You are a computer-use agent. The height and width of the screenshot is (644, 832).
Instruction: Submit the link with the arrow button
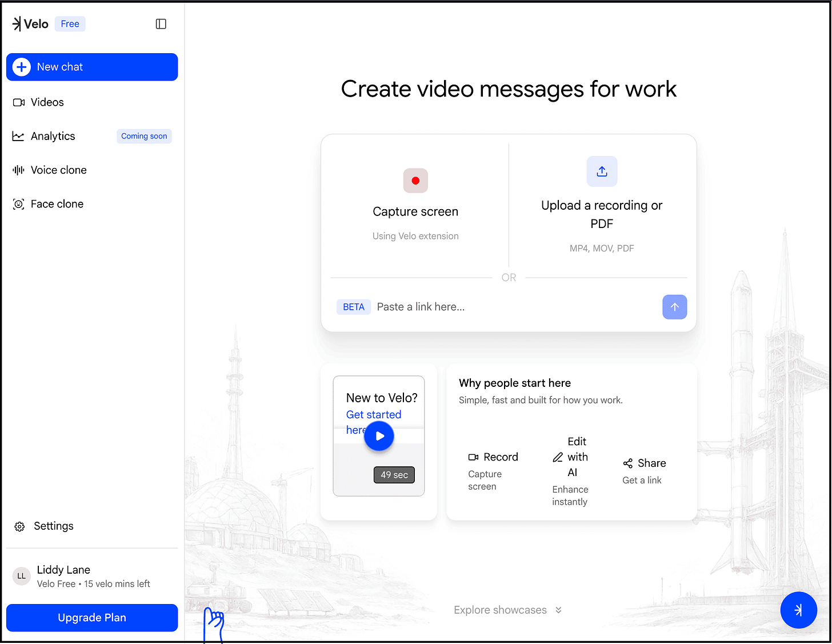(x=675, y=307)
